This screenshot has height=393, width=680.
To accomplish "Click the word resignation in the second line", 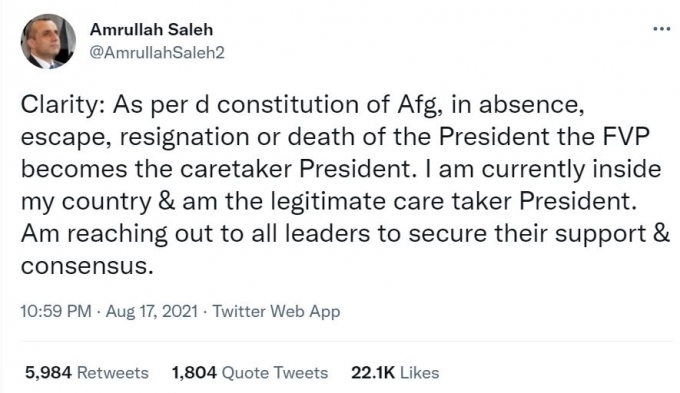I will click(184, 138).
